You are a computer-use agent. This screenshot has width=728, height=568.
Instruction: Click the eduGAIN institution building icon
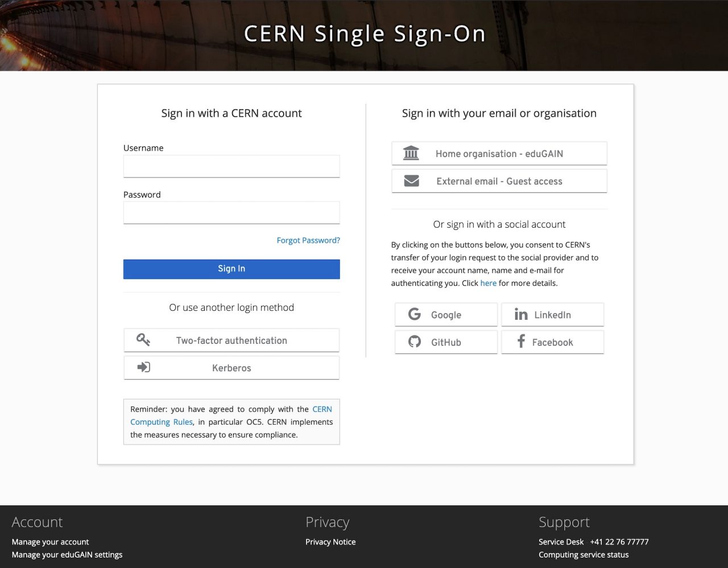(411, 154)
